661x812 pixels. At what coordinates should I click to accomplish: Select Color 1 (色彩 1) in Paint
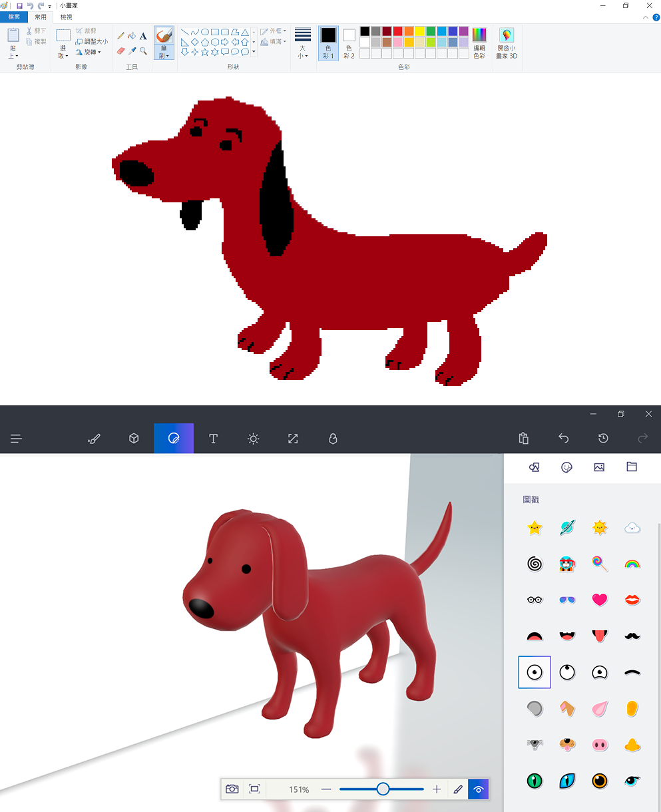tap(328, 44)
